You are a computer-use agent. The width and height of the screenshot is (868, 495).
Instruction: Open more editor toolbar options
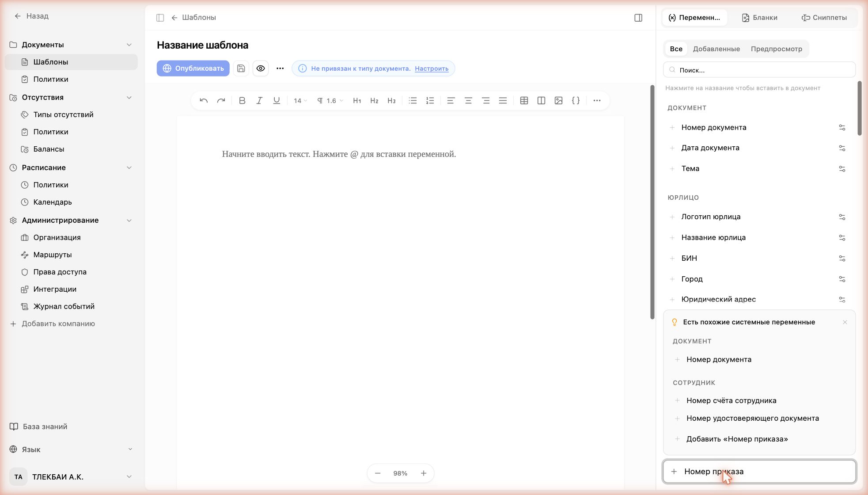pos(597,101)
